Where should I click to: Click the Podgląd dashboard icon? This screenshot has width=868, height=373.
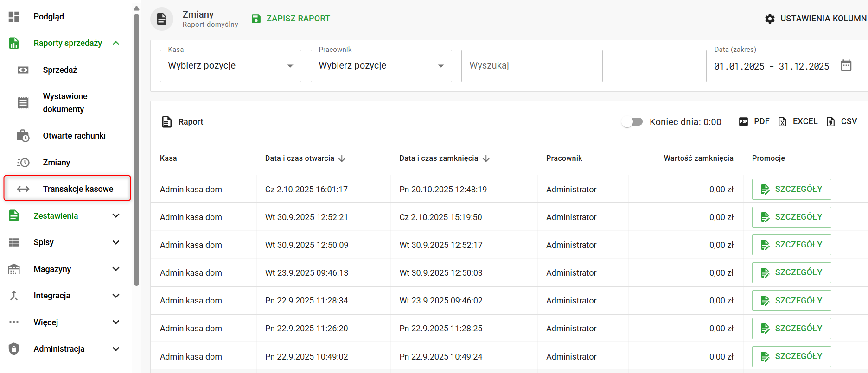point(14,17)
